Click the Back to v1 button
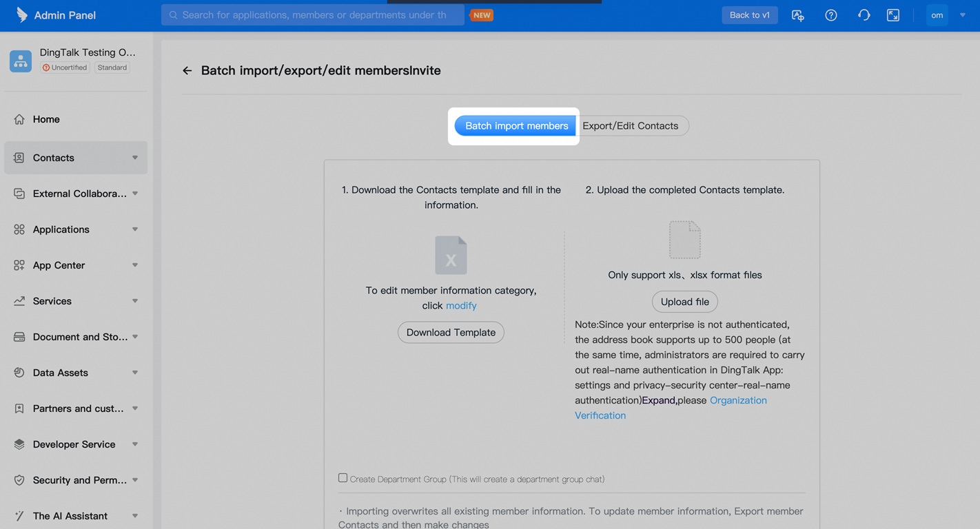The image size is (980, 529). (750, 15)
